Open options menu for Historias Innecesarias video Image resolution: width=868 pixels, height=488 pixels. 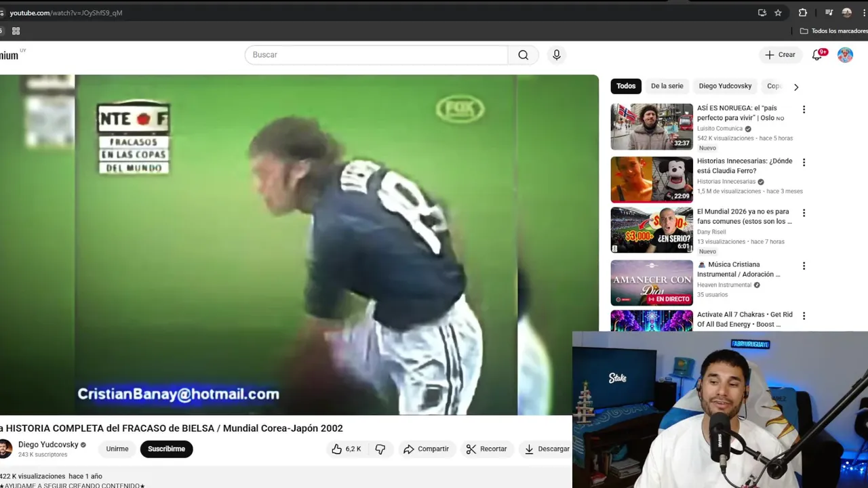[x=804, y=162]
